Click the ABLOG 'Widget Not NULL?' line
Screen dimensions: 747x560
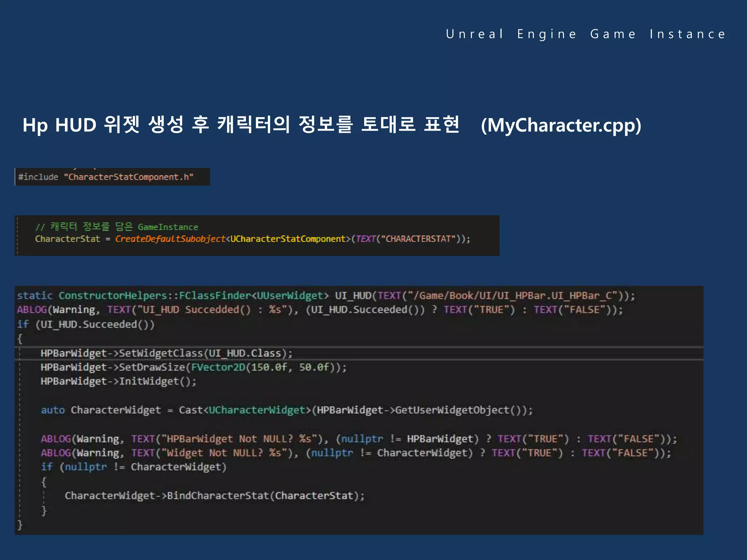pos(356,453)
